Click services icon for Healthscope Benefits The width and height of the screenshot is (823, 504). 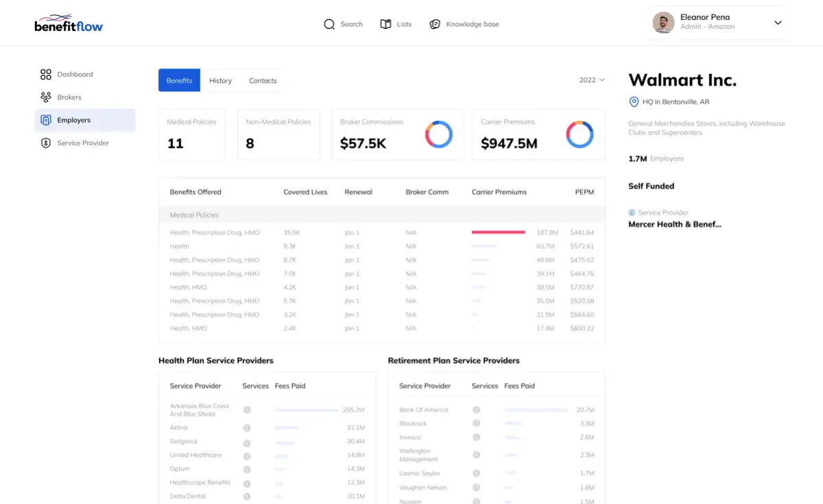pos(247,483)
